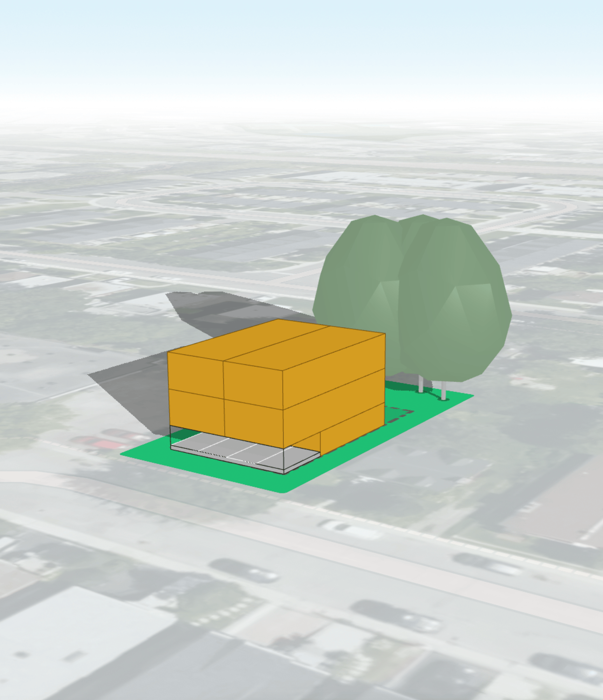Select the foremost tree canopy
Image resolution: width=603 pixels, height=700 pixels.
[x=455, y=300]
